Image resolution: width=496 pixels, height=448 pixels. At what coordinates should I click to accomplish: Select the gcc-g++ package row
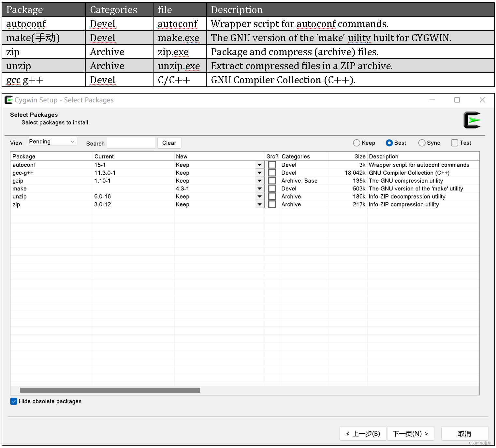point(245,173)
